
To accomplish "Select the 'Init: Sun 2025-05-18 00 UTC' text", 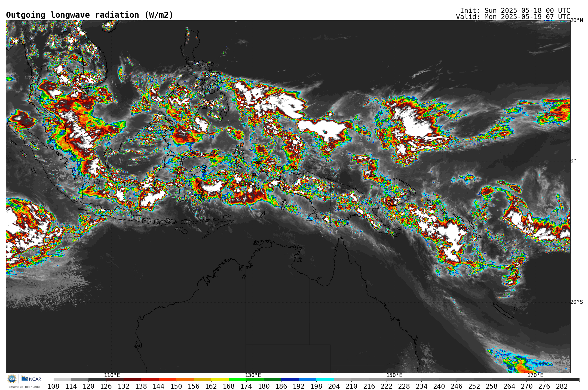I will pyautogui.click(x=515, y=11).
